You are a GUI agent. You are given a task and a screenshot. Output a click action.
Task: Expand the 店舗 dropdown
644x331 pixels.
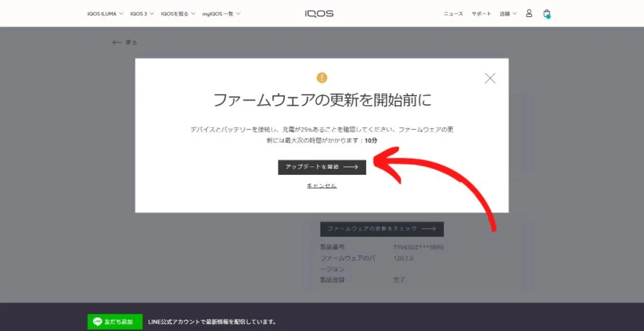[508, 14]
